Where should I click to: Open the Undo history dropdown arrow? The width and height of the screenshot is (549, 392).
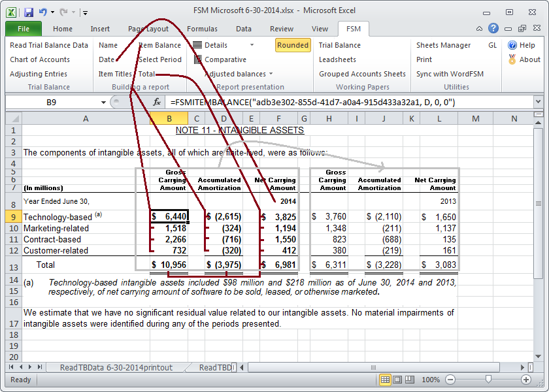click(x=52, y=12)
